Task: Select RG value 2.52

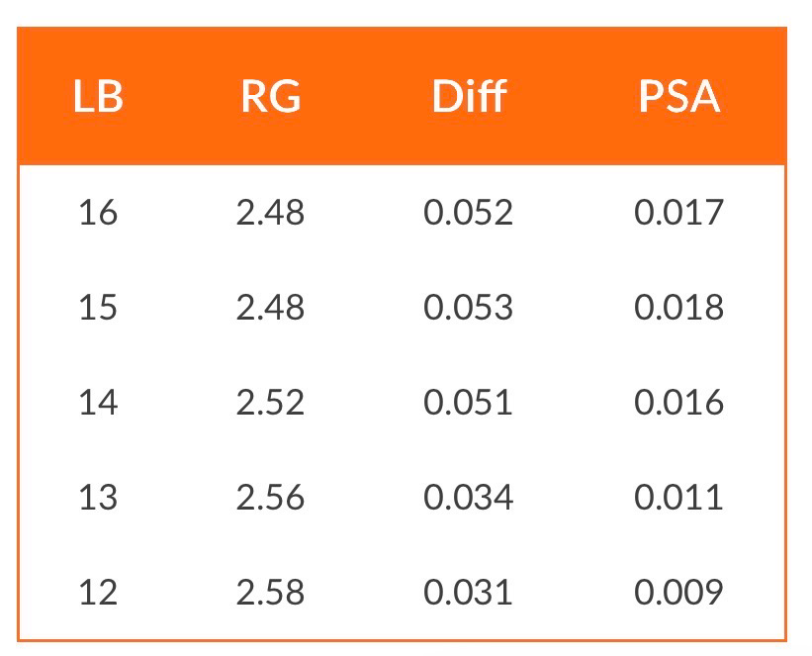Action: 270,403
